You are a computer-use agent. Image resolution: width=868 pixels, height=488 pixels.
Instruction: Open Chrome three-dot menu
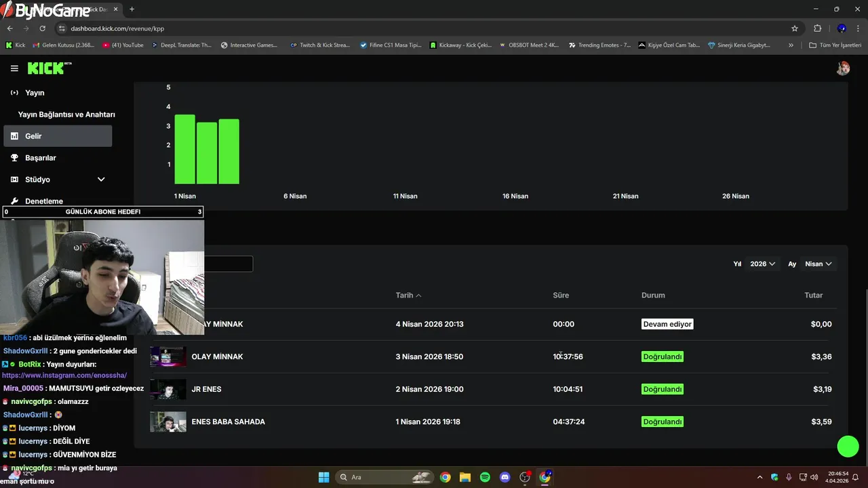[x=859, y=28]
